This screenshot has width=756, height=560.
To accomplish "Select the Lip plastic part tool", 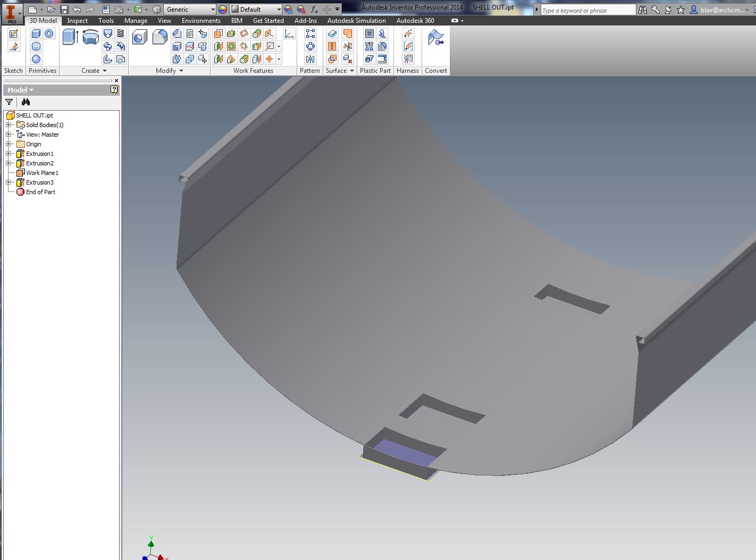I will [382, 59].
